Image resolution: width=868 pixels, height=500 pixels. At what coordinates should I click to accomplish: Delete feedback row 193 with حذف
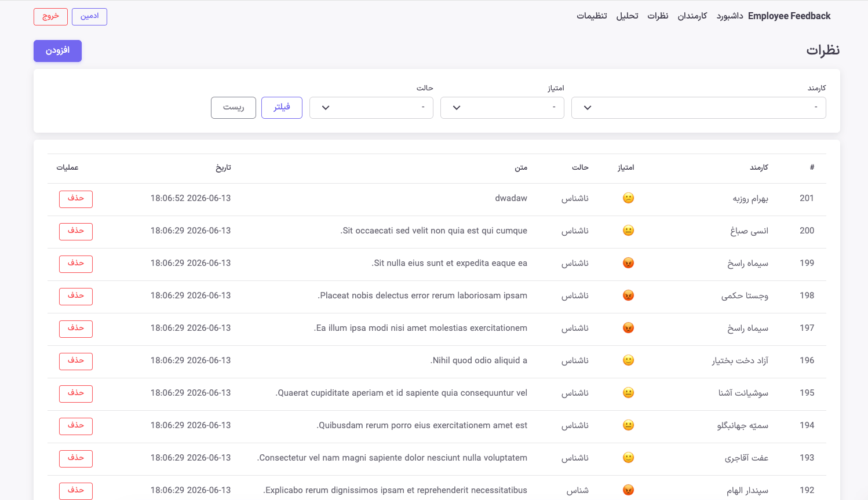tap(76, 458)
